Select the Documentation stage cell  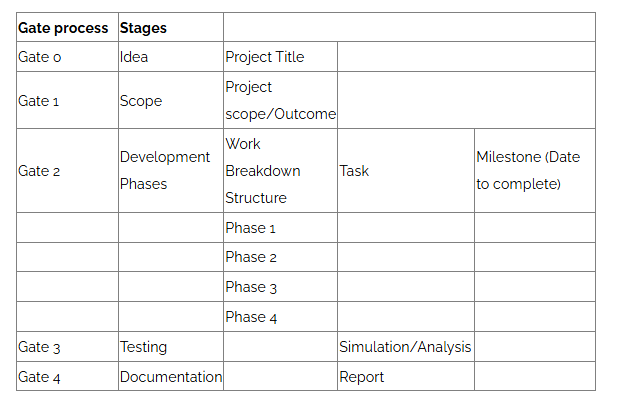click(171, 376)
